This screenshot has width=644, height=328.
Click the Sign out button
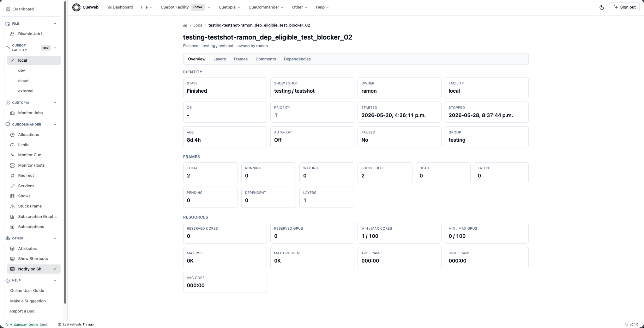point(624,7)
